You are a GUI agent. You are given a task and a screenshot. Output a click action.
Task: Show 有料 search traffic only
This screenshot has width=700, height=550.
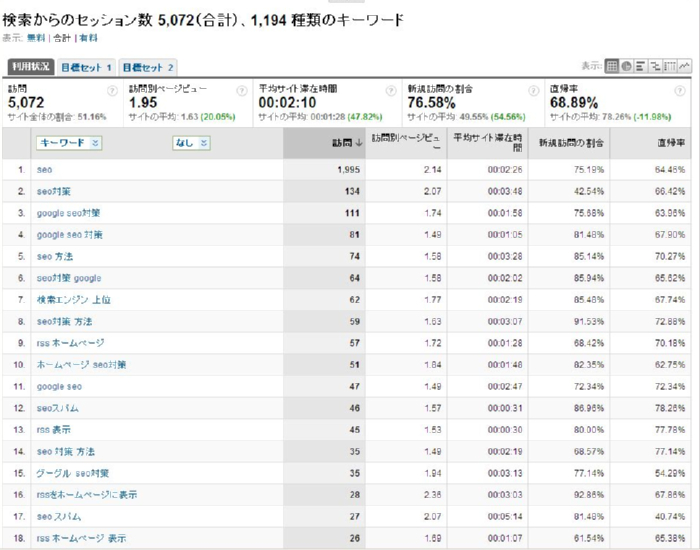tap(88, 38)
